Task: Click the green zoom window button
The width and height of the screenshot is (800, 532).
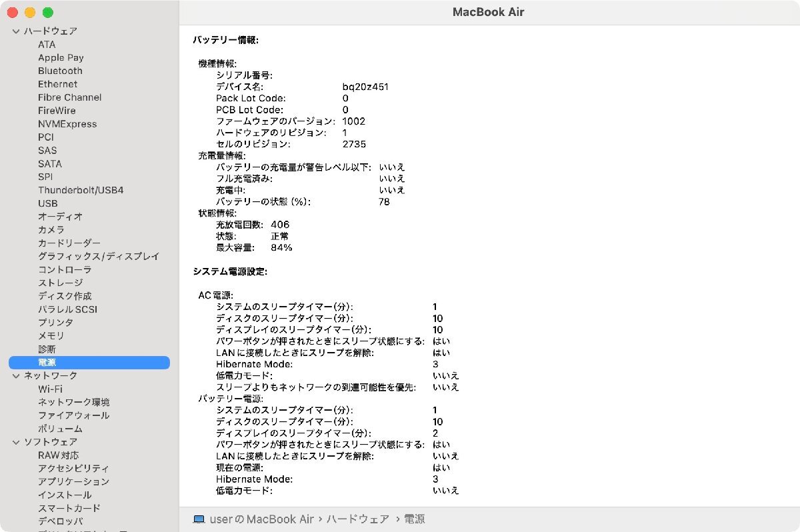Action: click(x=47, y=13)
